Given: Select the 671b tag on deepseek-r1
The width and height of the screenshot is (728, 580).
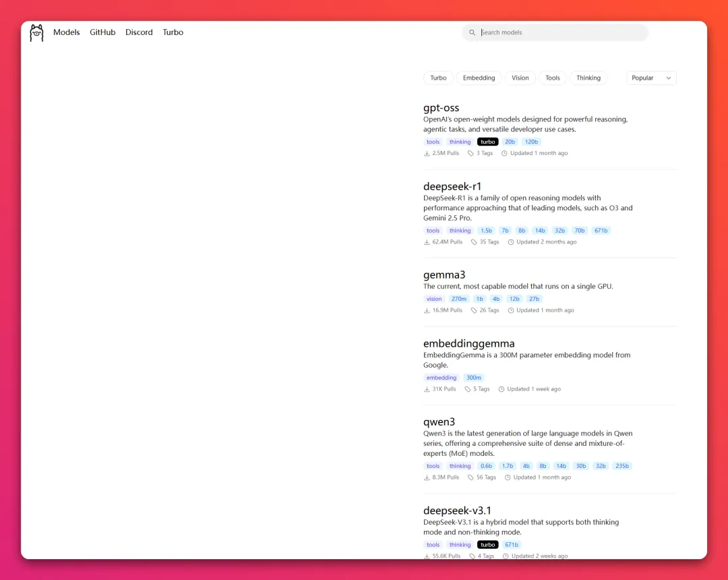Looking at the screenshot, I should tap(601, 231).
